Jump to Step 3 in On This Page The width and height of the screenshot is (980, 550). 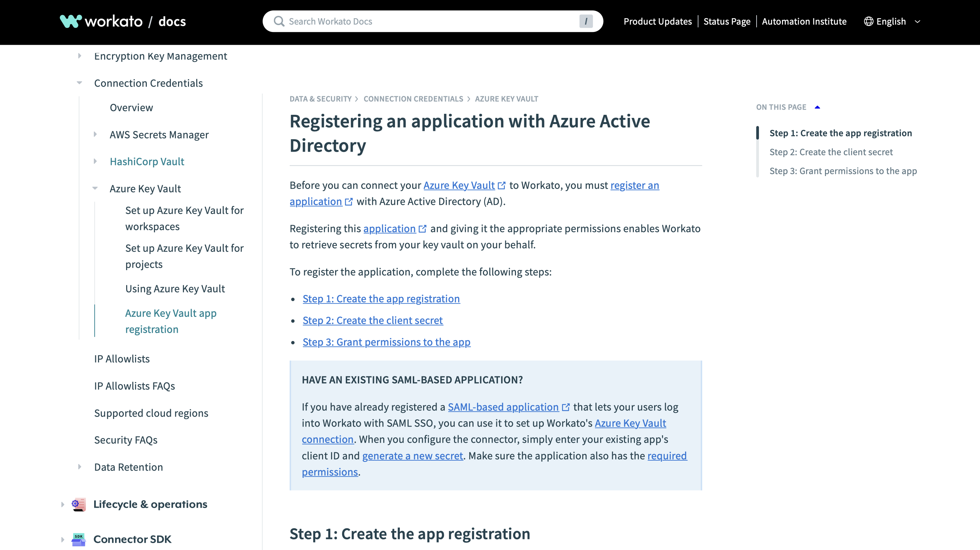[x=843, y=171]
